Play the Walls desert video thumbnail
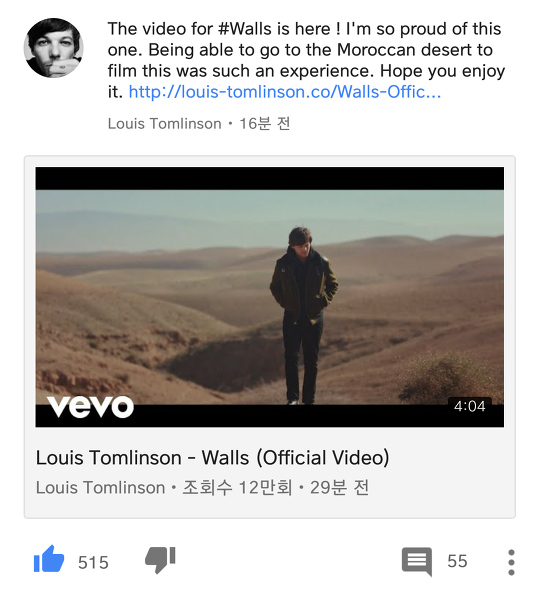Image resolution: width=540 pixels, height=603 pixels. click(x=270, y=297)
